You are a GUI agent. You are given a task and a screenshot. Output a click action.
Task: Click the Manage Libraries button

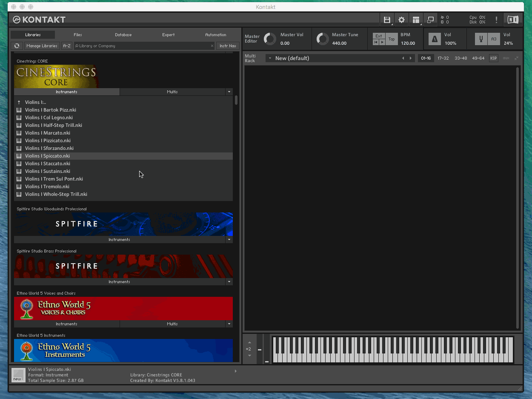[42, 46]
